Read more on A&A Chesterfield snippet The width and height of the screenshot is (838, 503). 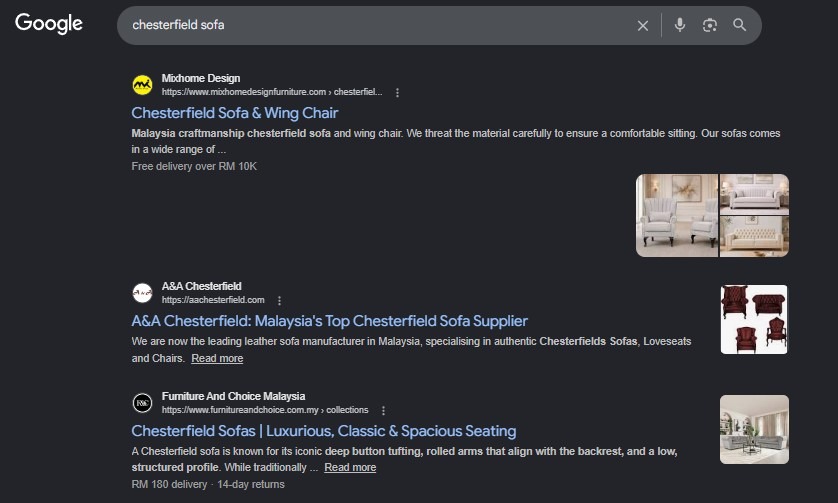217,358
